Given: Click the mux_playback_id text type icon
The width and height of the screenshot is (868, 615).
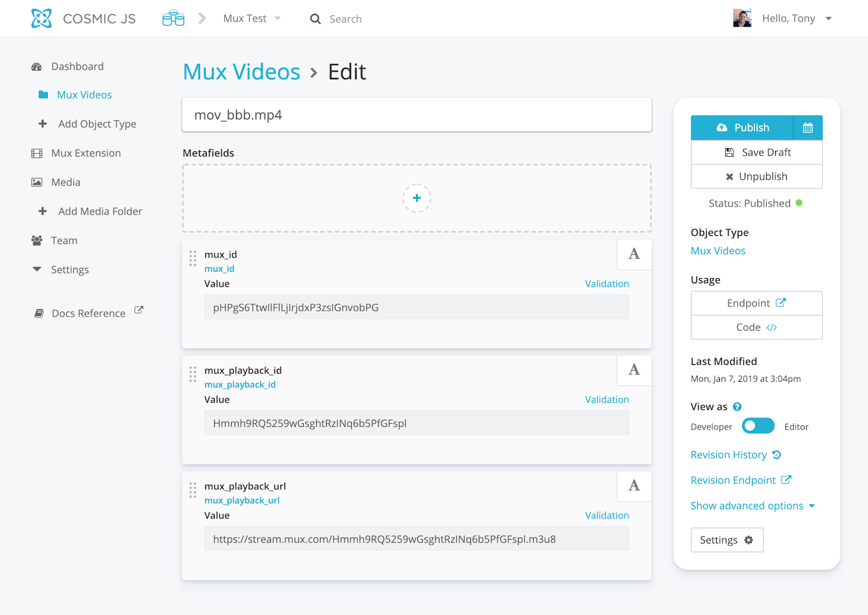Looking at the screenshot, I should (634, 370).
